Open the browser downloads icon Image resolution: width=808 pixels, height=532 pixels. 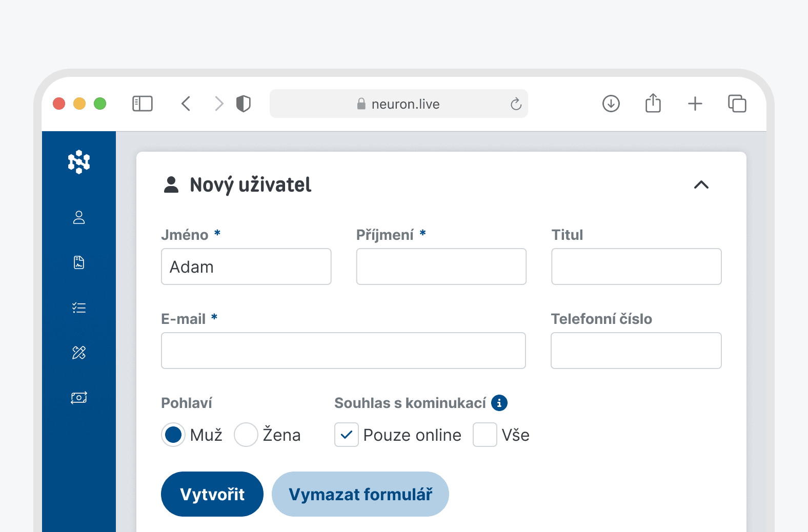(611, 104)
